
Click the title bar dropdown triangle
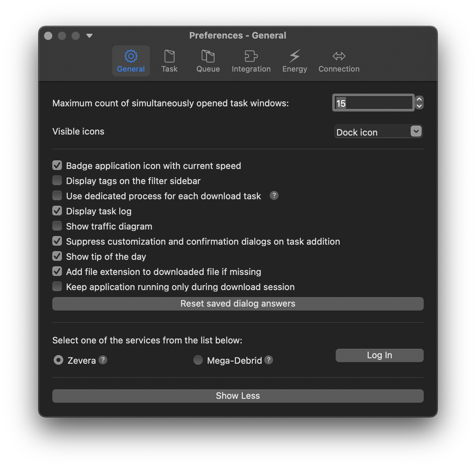point(89,36)
